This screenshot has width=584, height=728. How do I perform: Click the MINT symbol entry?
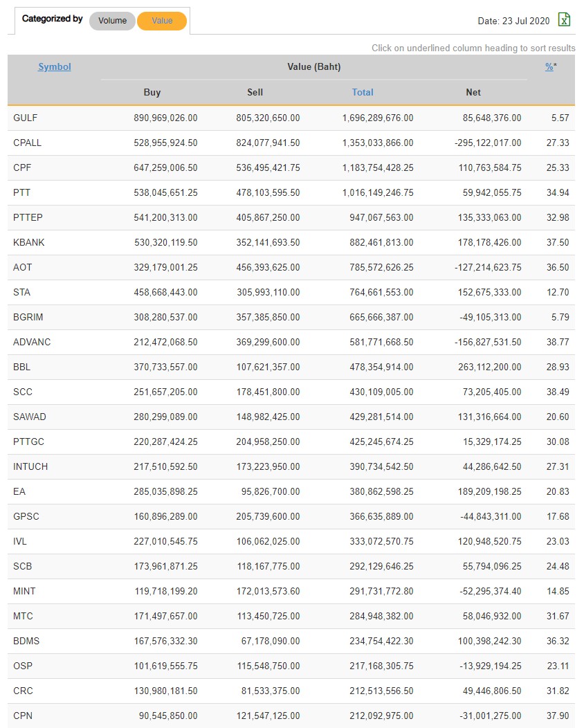(24, 591)
